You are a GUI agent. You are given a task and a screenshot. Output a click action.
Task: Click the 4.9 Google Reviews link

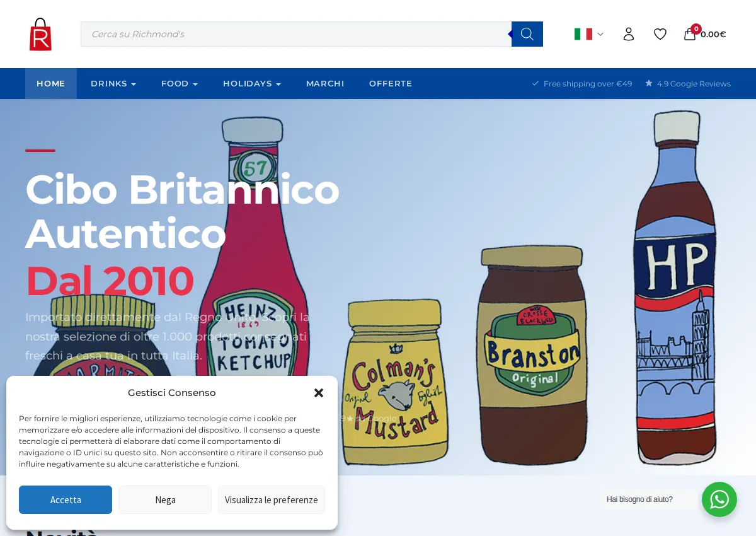coord(688,84)
